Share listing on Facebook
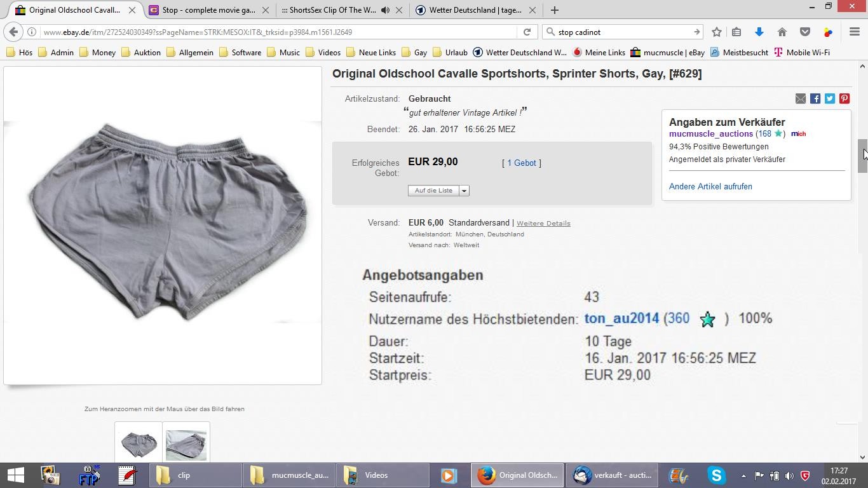Screen dimensions: 868x488 (x=815, y=98)
